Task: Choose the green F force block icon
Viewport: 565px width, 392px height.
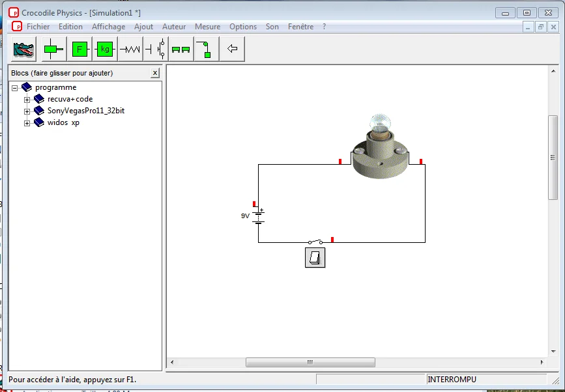Action: 80,49
